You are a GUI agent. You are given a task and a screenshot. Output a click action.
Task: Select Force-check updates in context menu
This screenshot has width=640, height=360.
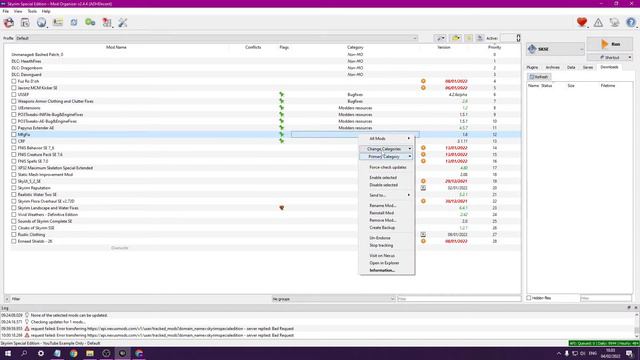(x=387, y=167)
